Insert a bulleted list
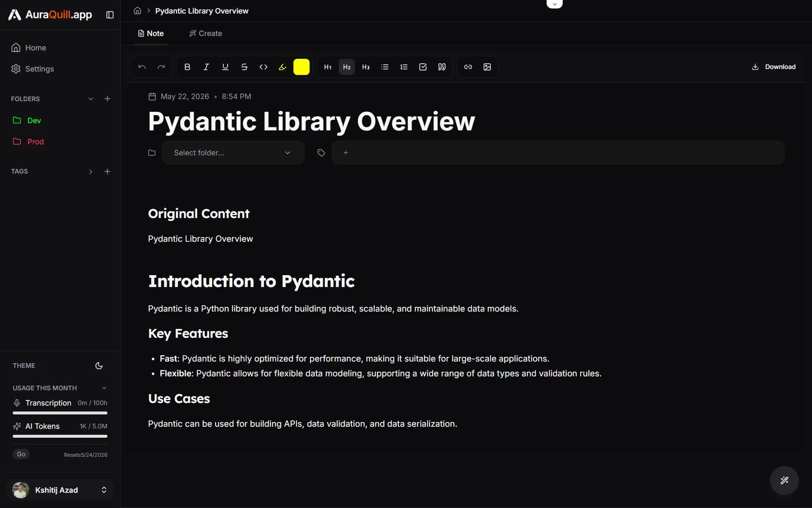 [385, 67]
